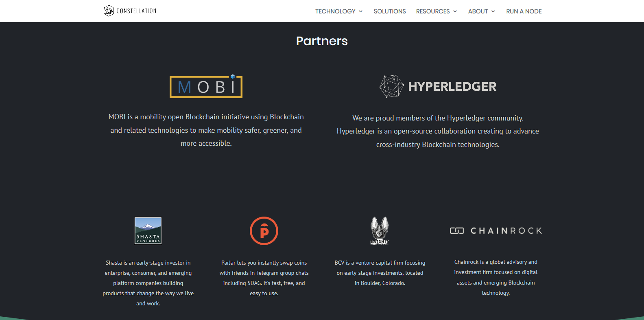This screenshot has width=644, height=320.
Task: Click the ParJar swap coins description
Action: click(264, 278)
